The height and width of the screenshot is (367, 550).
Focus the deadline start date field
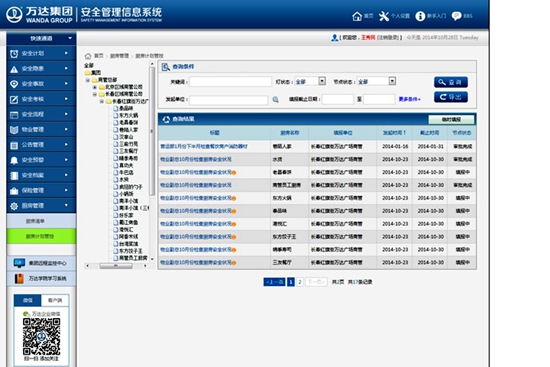tap(337, 100)
